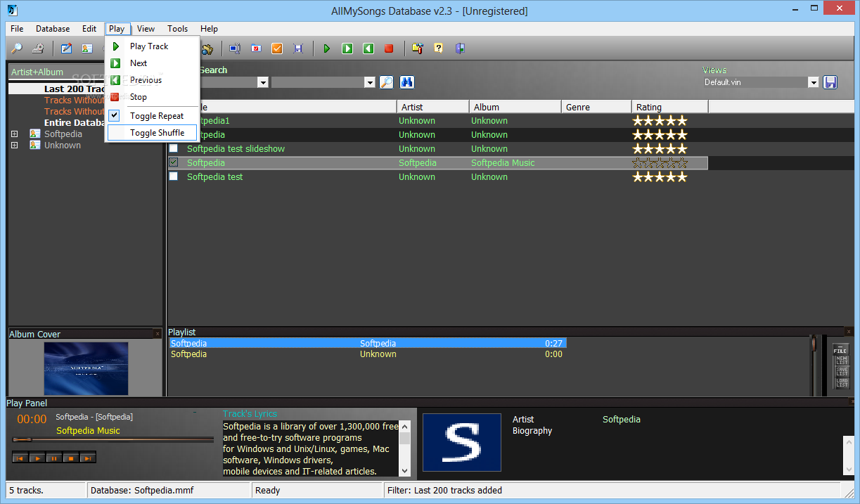Choose Toggle Repeat in Play menu

pyautogui.click(x=152, y=116)
